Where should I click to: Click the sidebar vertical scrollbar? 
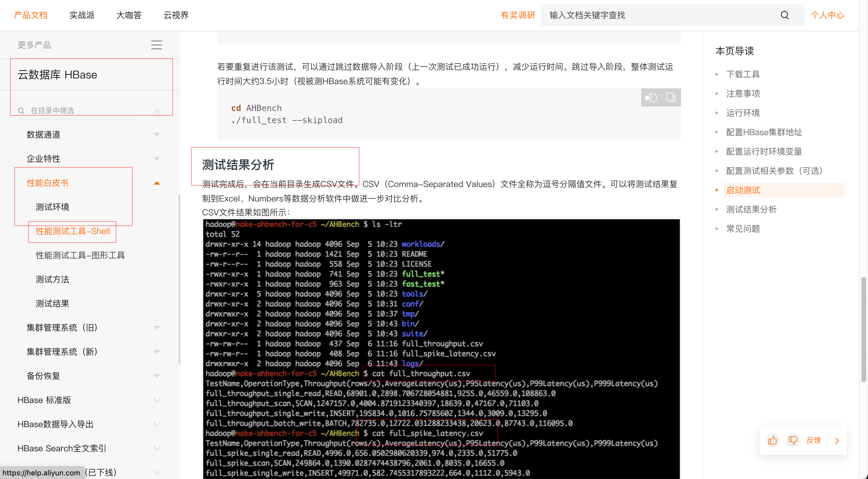(x=179, y=279)
